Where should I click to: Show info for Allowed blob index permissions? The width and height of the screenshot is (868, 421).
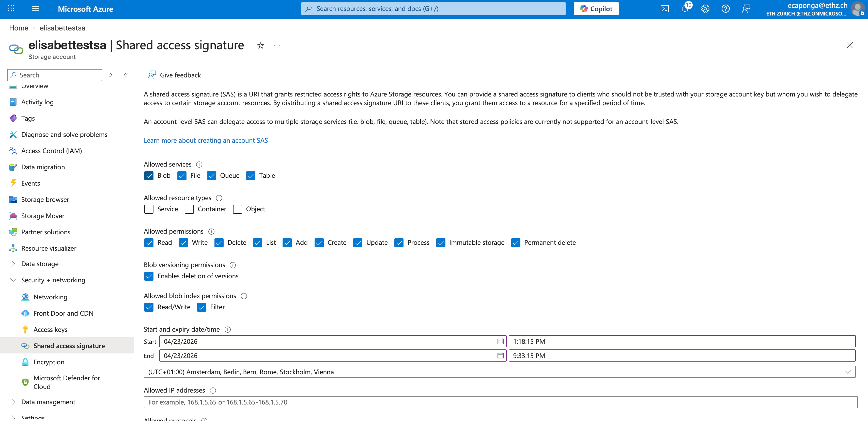click(x=244, y=296)
